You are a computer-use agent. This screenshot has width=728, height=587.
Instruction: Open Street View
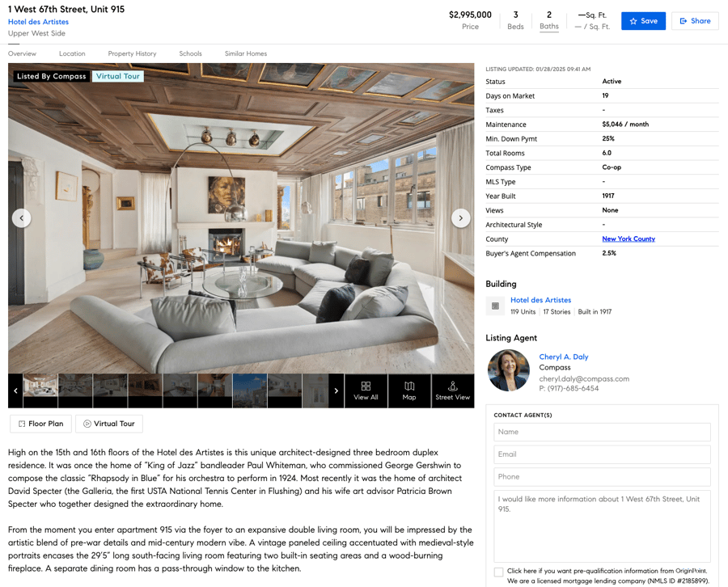point(453,391)
